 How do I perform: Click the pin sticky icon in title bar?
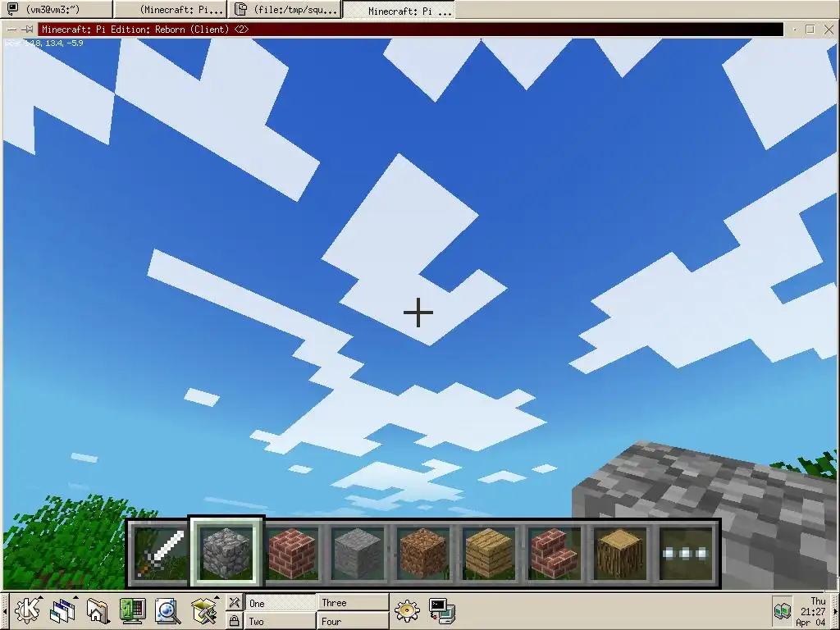click(x=29, y=30)
